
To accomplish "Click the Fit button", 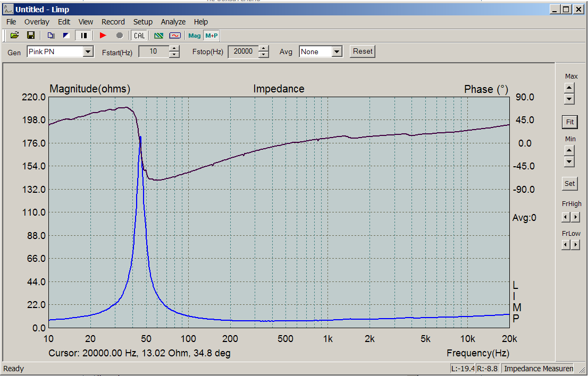I will point(570,122).
